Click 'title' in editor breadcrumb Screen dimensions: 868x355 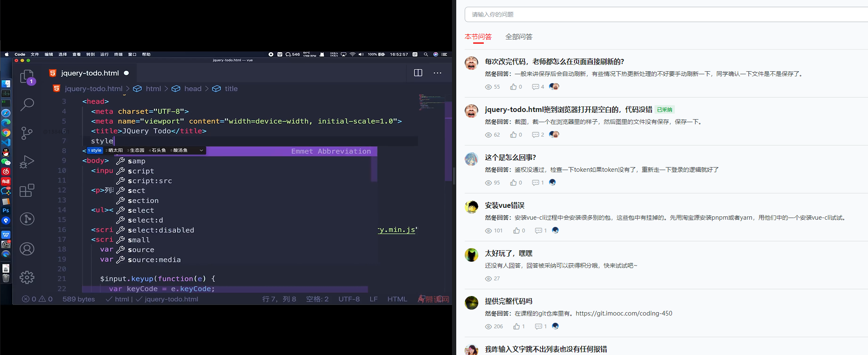[231, 89]
